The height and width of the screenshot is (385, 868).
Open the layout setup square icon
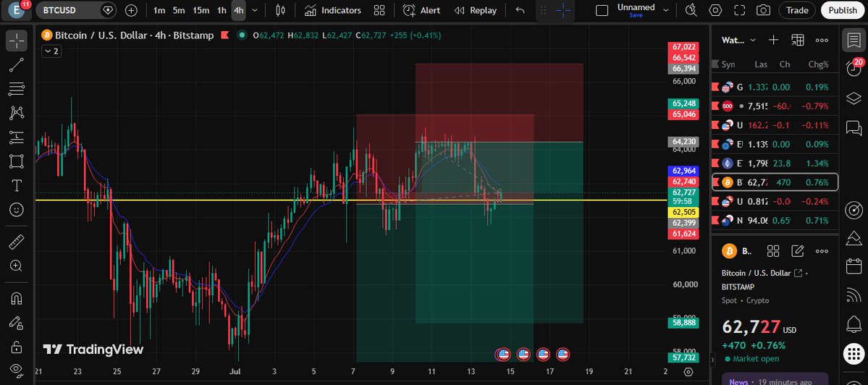pos(602,10)
